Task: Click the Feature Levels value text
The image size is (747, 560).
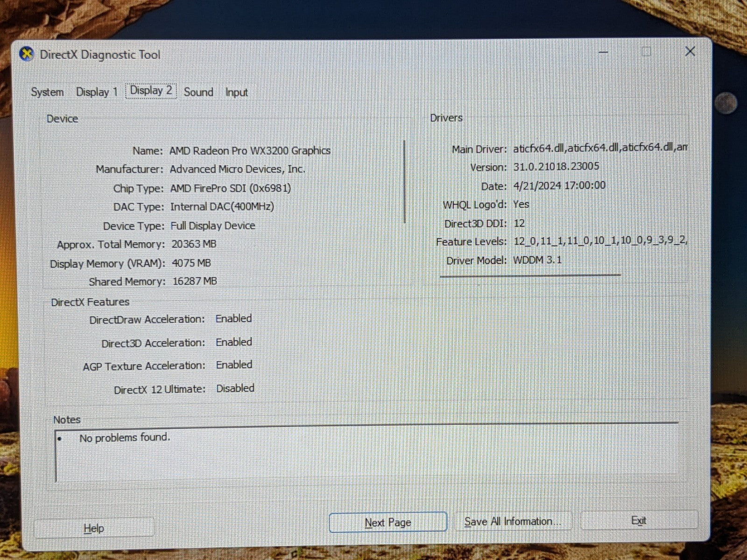Action: [x=599, y=241]
